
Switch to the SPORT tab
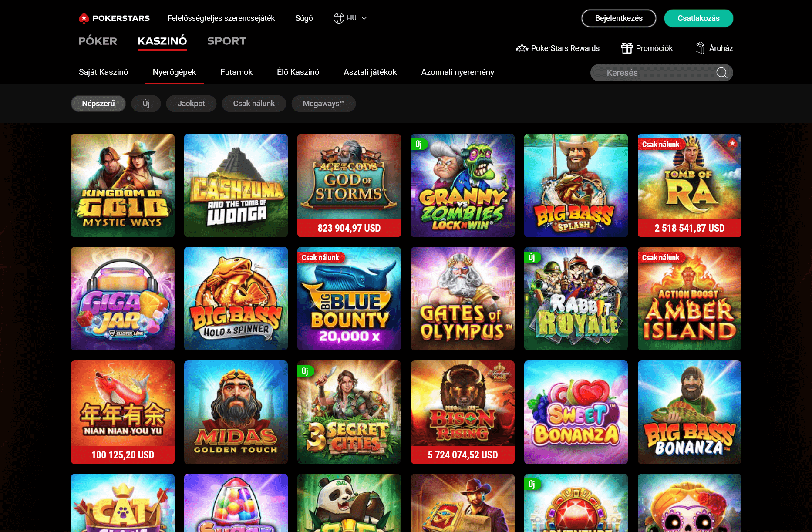[x=227, y=41]
